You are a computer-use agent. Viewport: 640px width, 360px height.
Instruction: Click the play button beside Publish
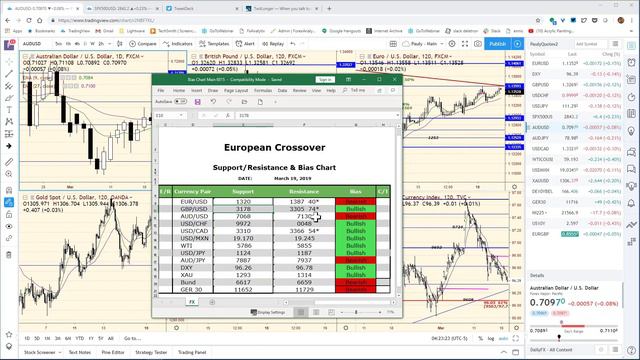point(517,44)
